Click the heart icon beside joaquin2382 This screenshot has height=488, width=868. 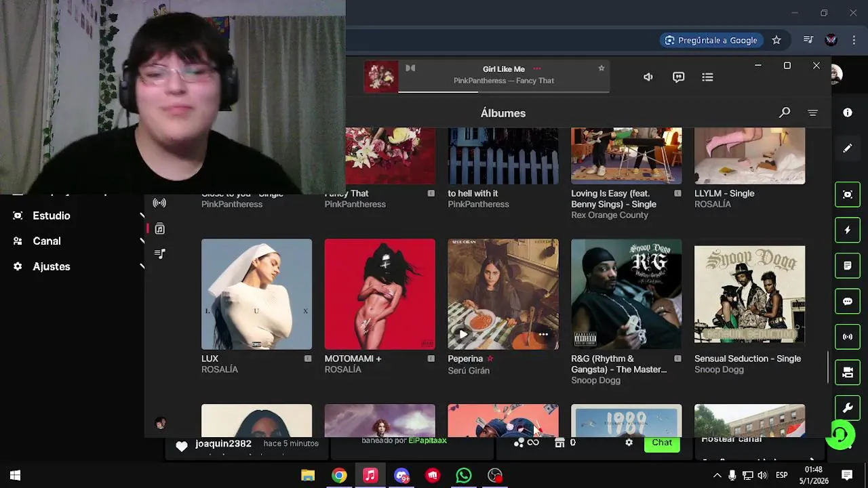pyautogui.click(x=182, y=445)
